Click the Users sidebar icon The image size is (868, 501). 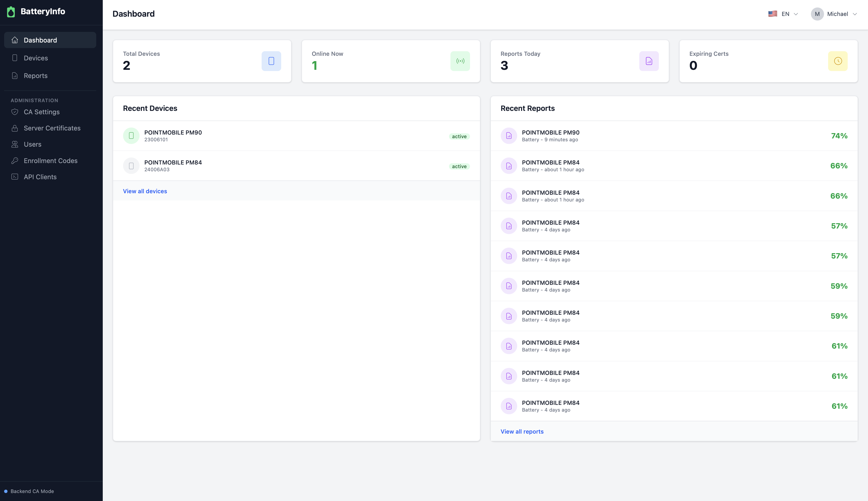pyautogui.click(x=15, y=144)
